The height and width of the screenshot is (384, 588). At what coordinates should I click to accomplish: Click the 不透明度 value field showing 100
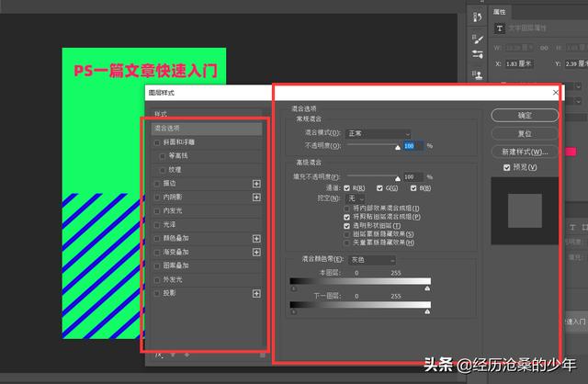[413, 145]
